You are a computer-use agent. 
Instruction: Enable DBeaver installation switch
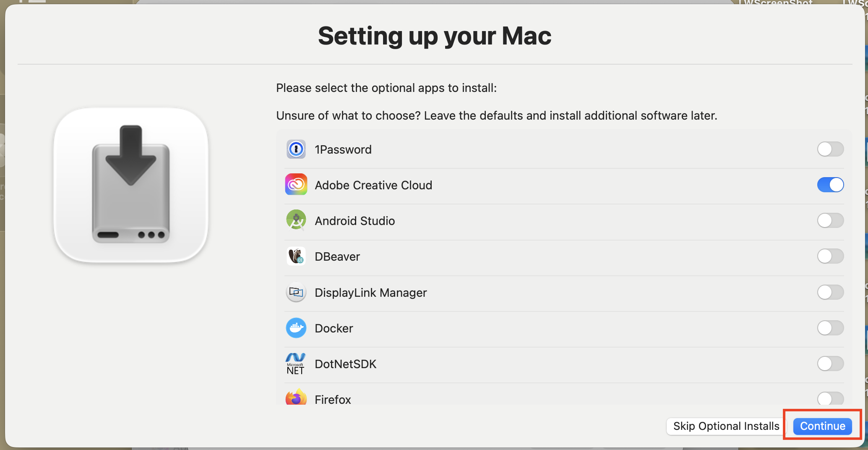830,256
